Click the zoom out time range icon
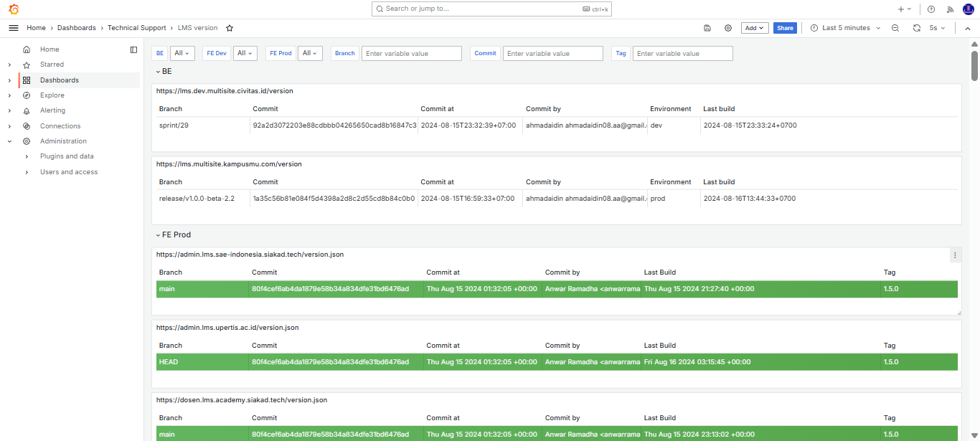Image resolution: width=980 pixels, height=441 pixels. click(895, 28)
